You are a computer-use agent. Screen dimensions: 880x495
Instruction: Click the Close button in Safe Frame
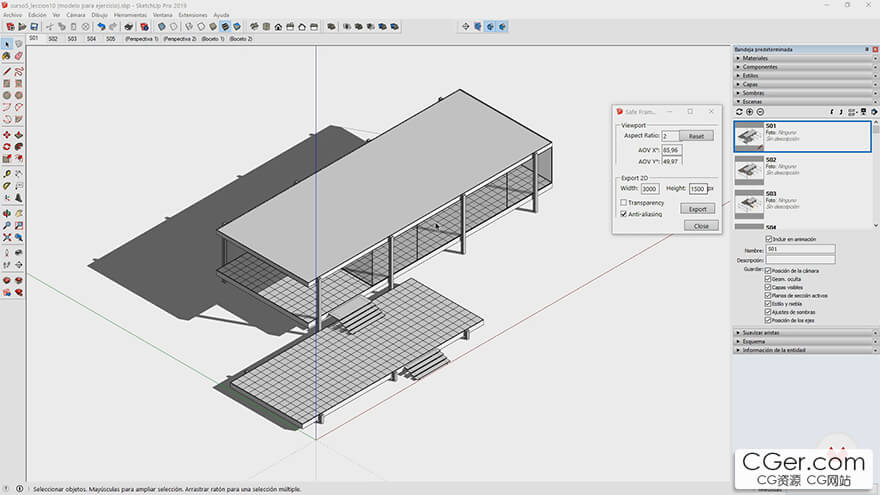click(701, 226)
